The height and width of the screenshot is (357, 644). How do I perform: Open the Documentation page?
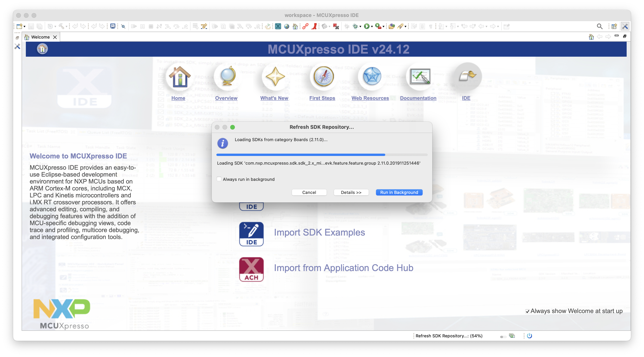click(418, 98)
